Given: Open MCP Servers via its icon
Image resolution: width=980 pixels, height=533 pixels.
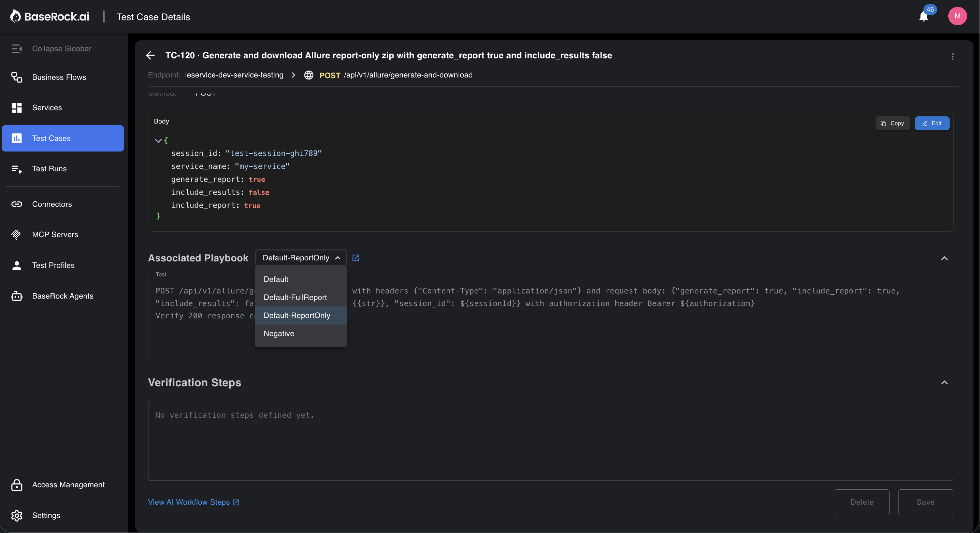Looking at the screenshot, I should click(17, 234).
